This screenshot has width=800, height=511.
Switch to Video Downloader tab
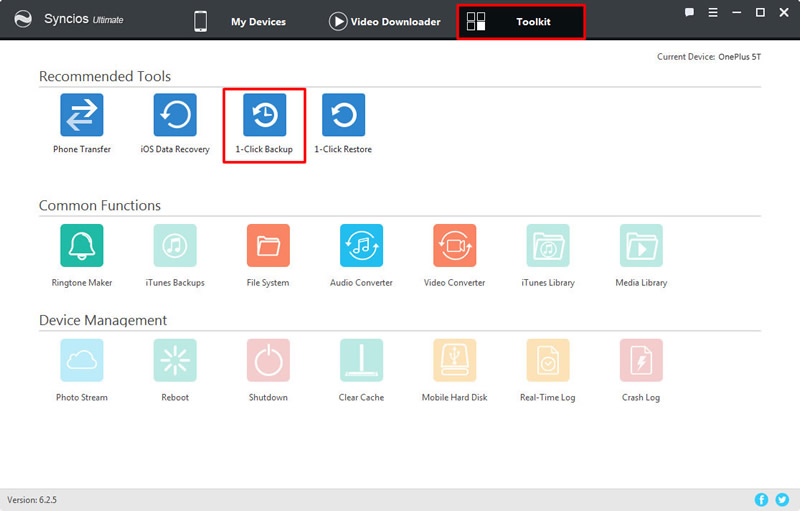click(384, 21)
